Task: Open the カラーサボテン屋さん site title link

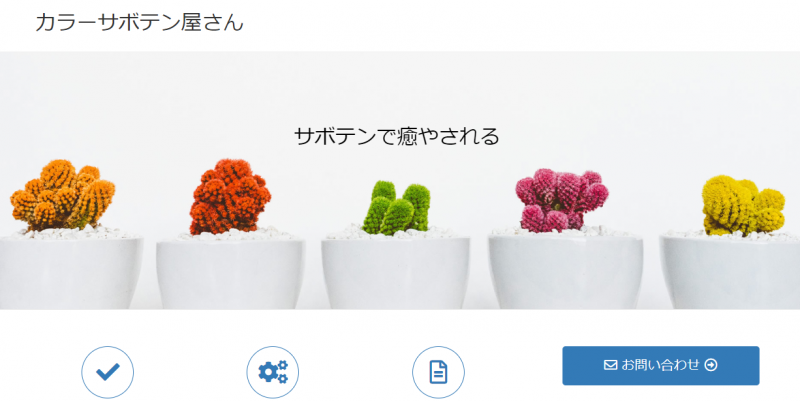Action: (x=139, y=22)
